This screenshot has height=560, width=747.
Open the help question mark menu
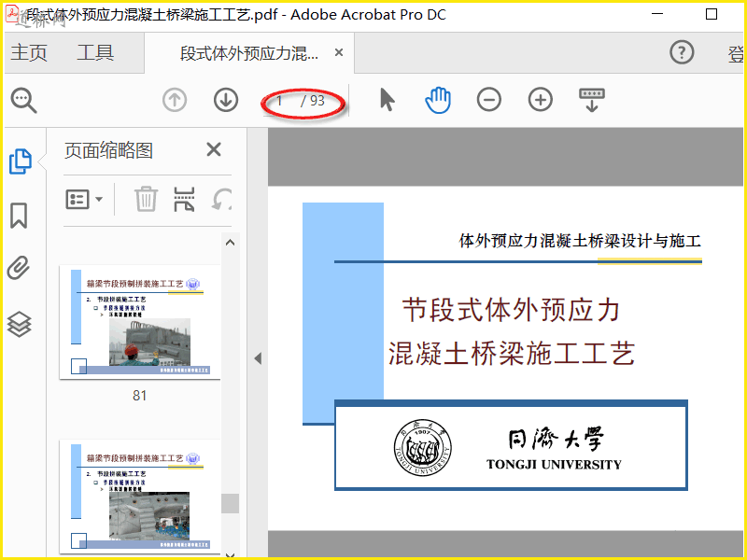682,52
